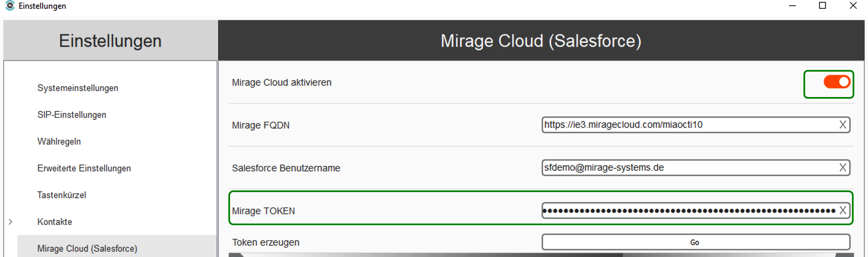Click Go button to generate token

(696, 242)
